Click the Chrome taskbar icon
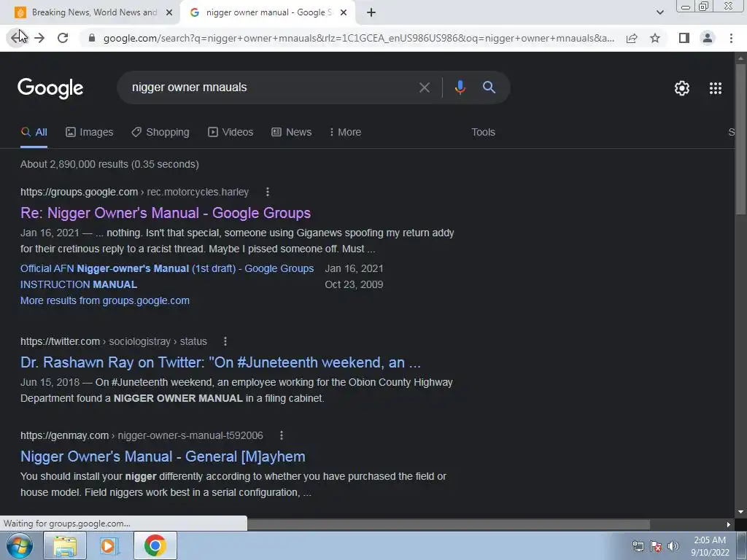The height and width of the screenshot is (560, 747). (x=155, y=545)
